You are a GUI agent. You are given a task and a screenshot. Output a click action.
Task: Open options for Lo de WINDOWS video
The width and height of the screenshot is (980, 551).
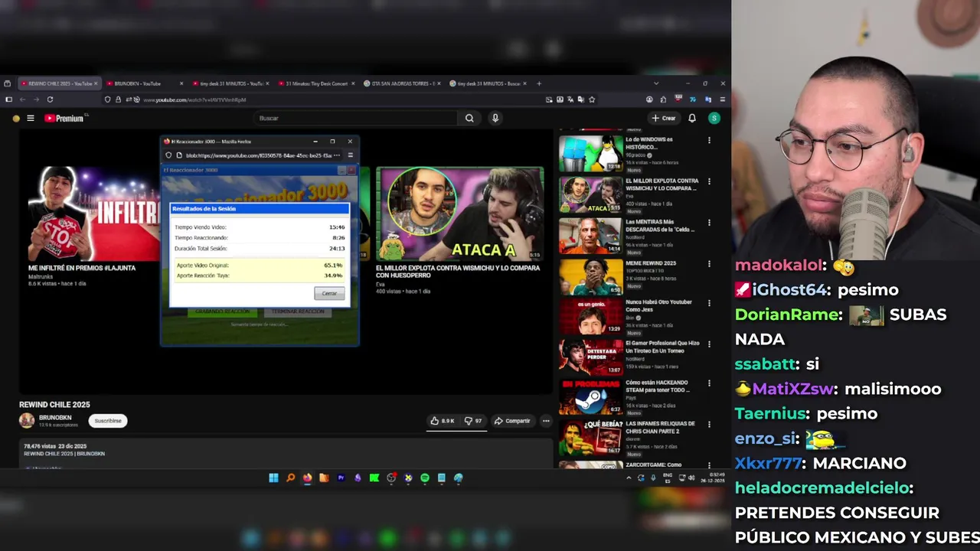(x=709, y=141)
